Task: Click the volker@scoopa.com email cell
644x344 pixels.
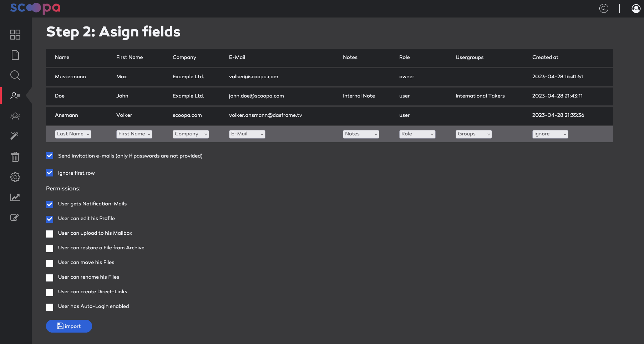Action: 253,76
